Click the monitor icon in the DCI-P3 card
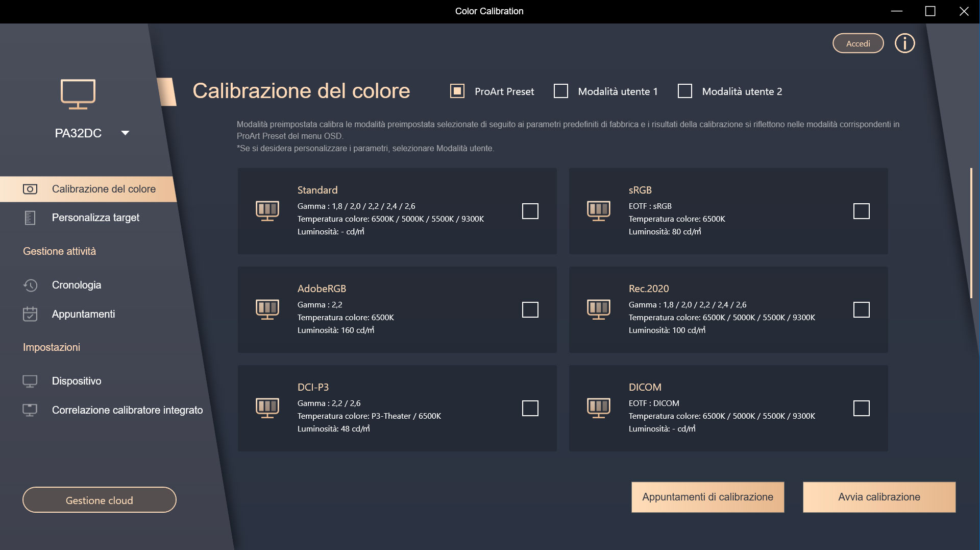This screenshot has height=550, width=980. tap(267, 408)
